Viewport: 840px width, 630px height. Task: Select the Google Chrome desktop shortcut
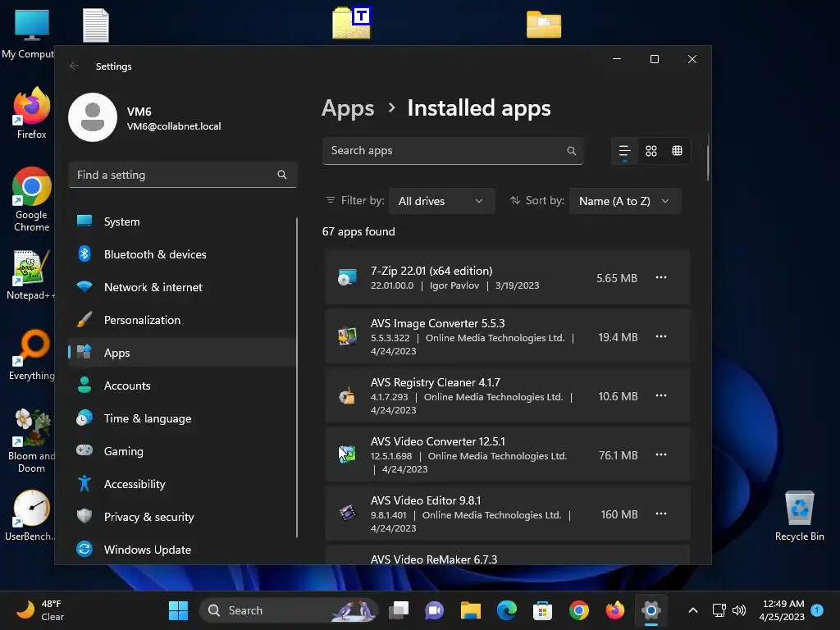pyautogui.click(x=31, y=199)
